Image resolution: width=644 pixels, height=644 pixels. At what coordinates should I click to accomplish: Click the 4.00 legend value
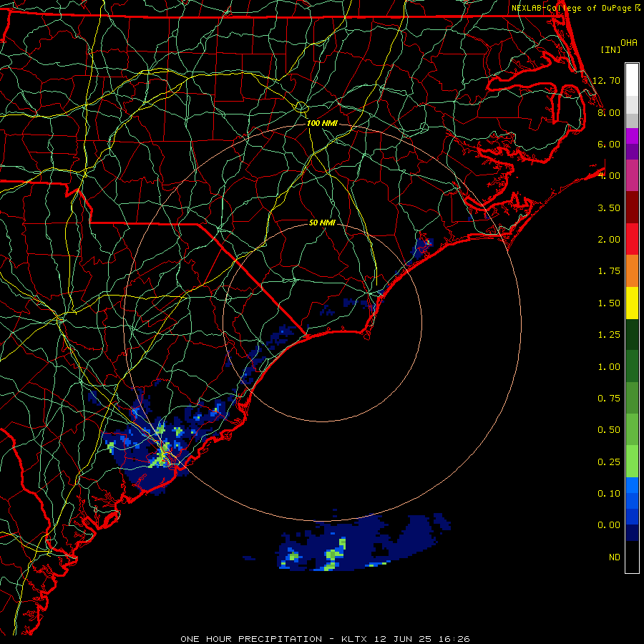click(609, 176)
